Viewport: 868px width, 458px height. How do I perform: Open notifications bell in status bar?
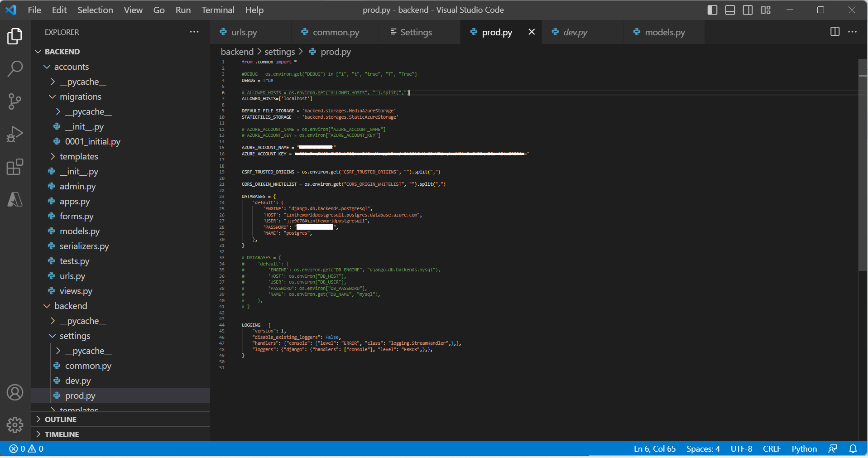pyautogui.click(x=853, y=448)
